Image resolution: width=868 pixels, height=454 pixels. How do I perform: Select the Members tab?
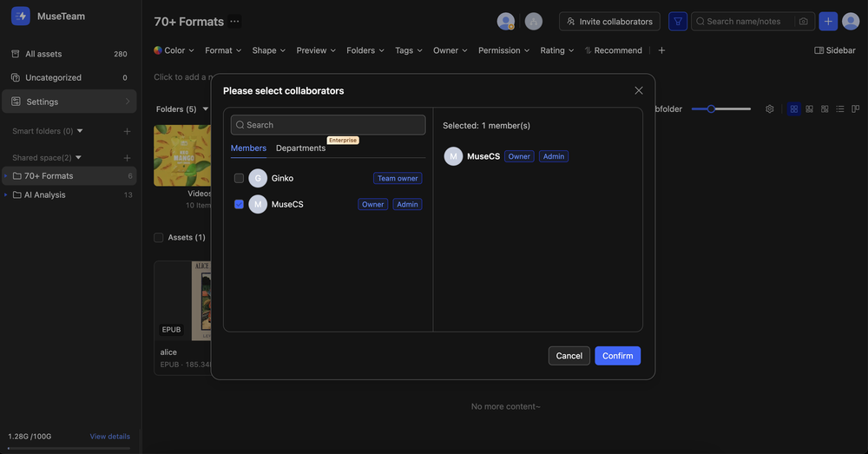click(x=248, y=148)
